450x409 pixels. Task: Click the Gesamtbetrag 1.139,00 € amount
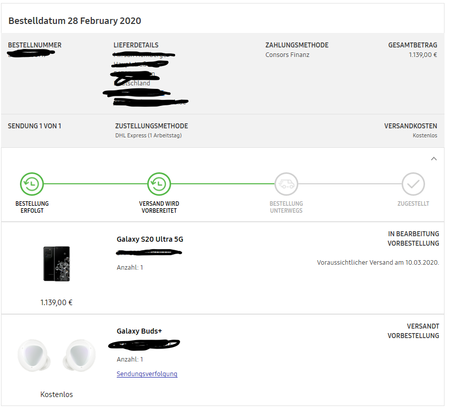(423, 55)
